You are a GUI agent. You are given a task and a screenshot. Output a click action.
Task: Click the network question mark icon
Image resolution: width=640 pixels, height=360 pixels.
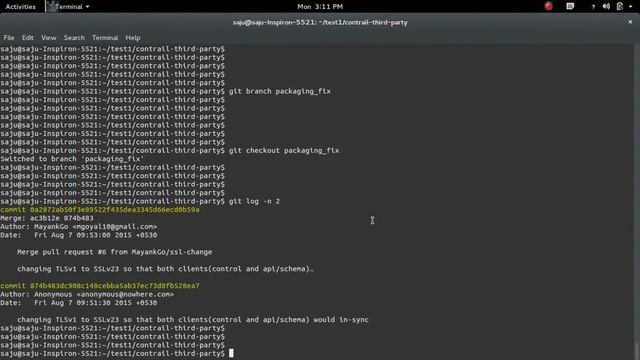(x=593, y=7)
